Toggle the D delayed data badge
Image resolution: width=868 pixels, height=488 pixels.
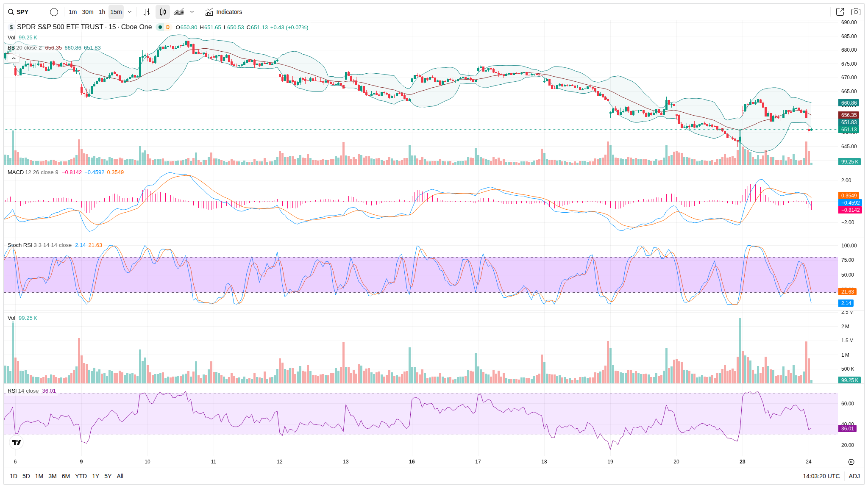pyautogui.click(x=168, y=27)
